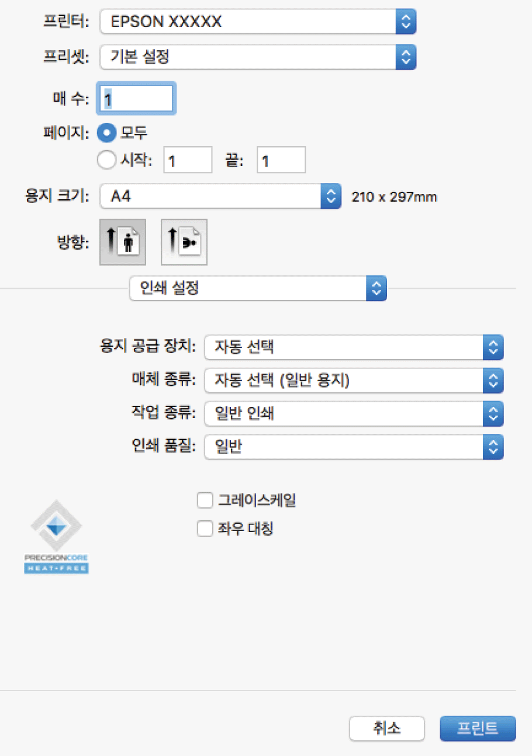Screen dimensions: 532x756
Task: Click the 끝 page number field
Action: coord(281,161)
